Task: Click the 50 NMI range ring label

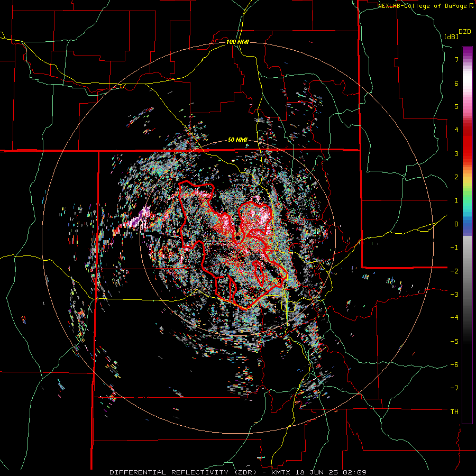Action: [237, 140]
